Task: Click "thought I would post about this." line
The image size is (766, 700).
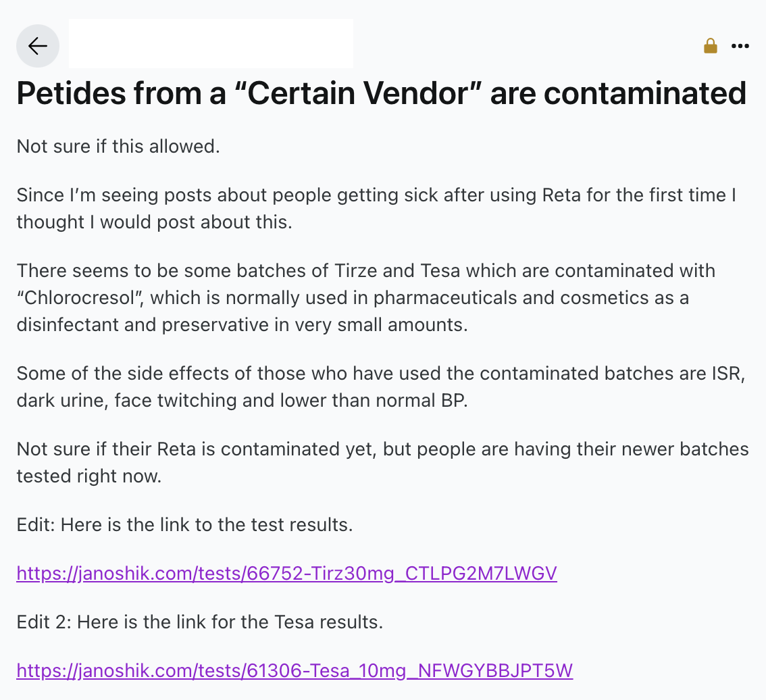Action: tap(155, 222)
